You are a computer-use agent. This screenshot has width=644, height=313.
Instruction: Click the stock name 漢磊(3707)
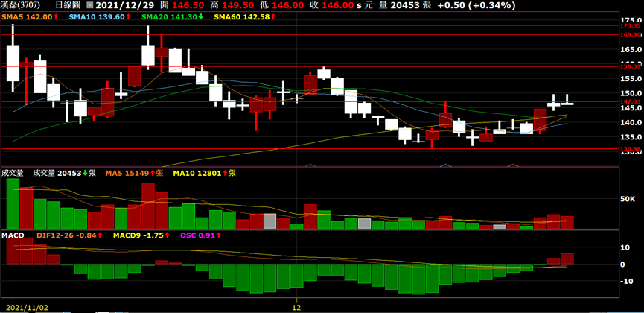coord(22,6)
